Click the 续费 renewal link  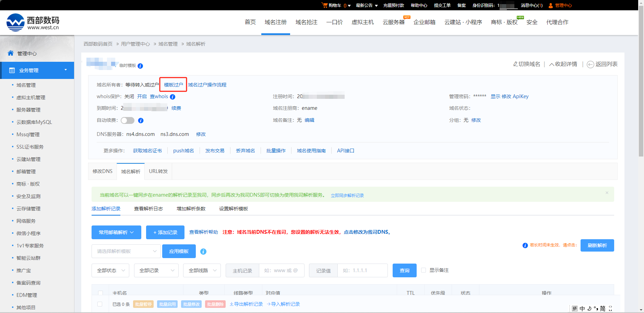tap(176, 108)
